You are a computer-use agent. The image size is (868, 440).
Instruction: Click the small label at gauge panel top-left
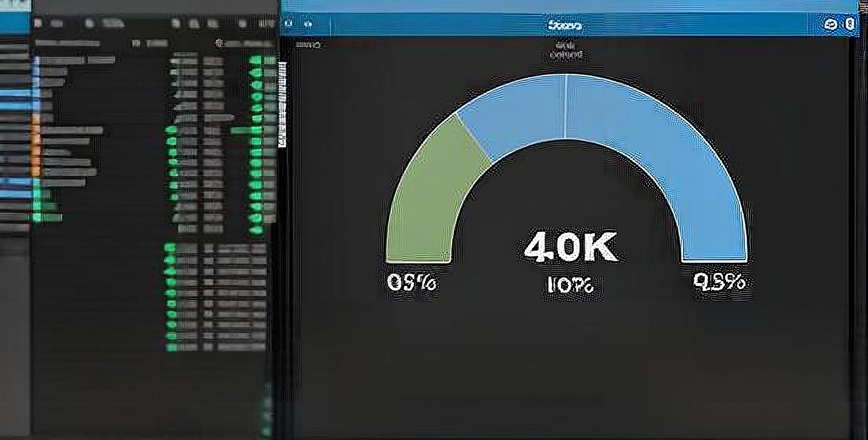tap(310, 45)
